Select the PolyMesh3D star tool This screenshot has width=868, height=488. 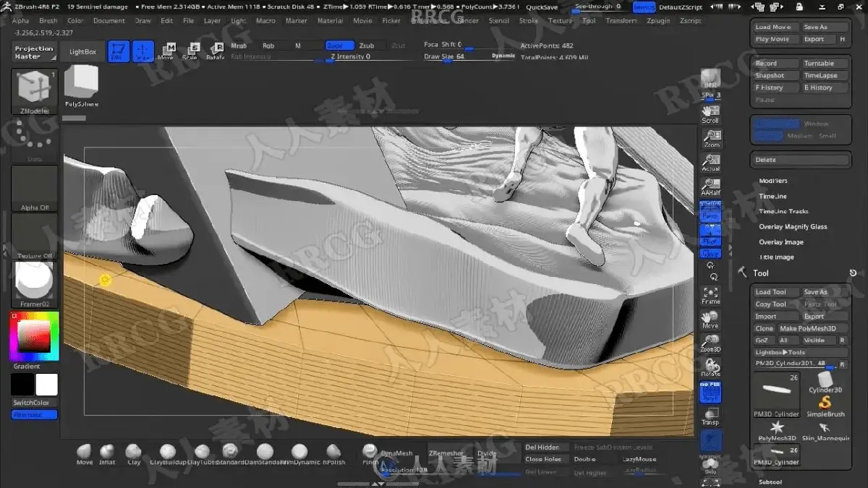[777, 431]
